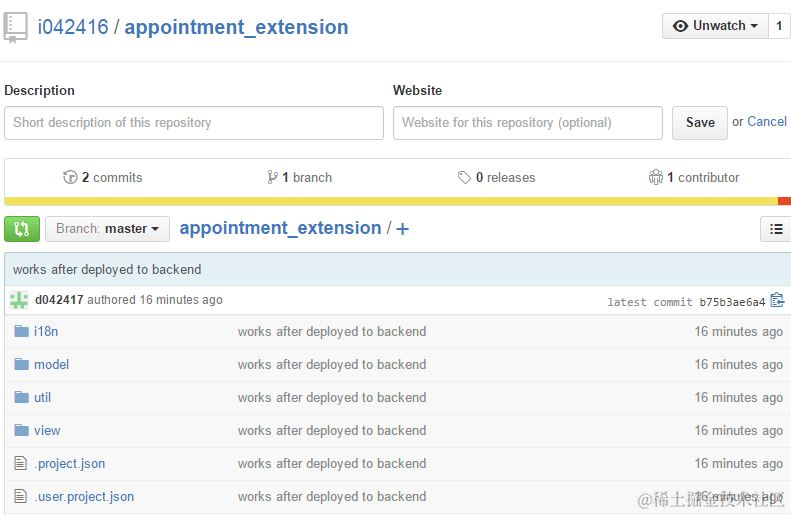
Task: Click the commits clock icon
Action: pos(70,178)
